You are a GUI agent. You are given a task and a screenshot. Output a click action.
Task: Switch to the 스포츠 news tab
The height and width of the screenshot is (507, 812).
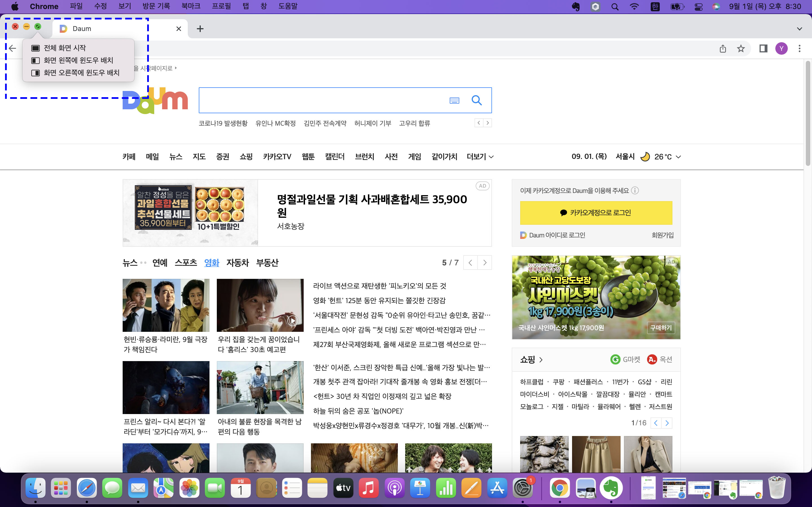[x=186, y=263]
